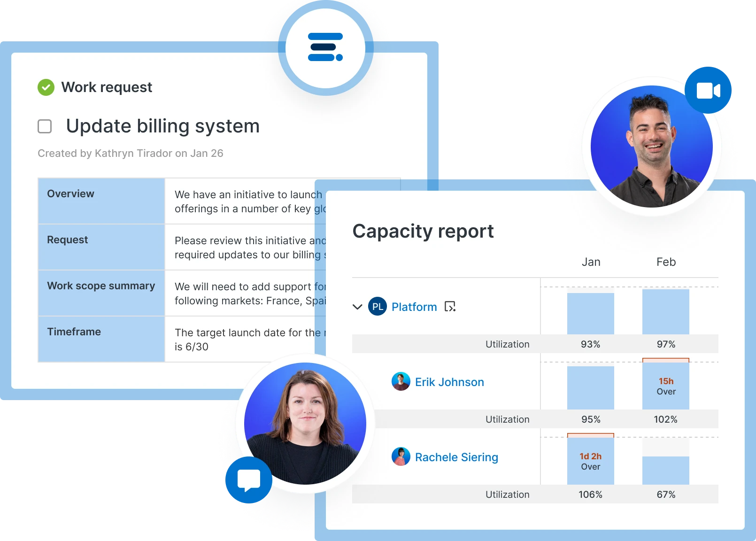756x541 pixels.
Task: Open Rachele Siering's profile link
Action: tap(456, 457)
